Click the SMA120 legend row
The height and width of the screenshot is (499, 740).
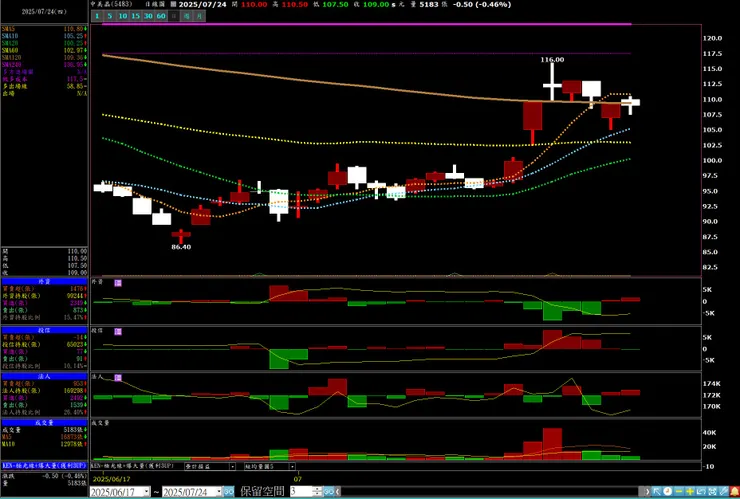tap(44, 57)
